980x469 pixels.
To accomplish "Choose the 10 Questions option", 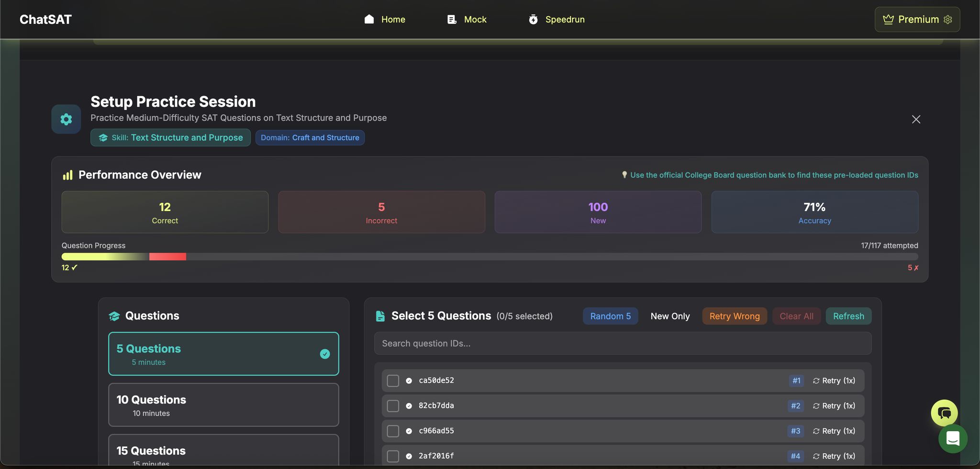I will 223,405.
